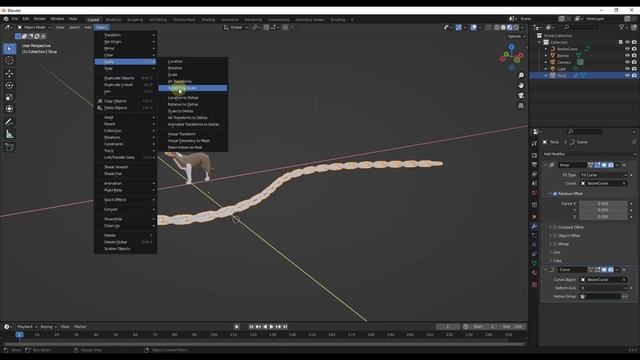Select the Rotate tool in toolbar
This screenshot has width=640, height=360.
tap(9, 85)
